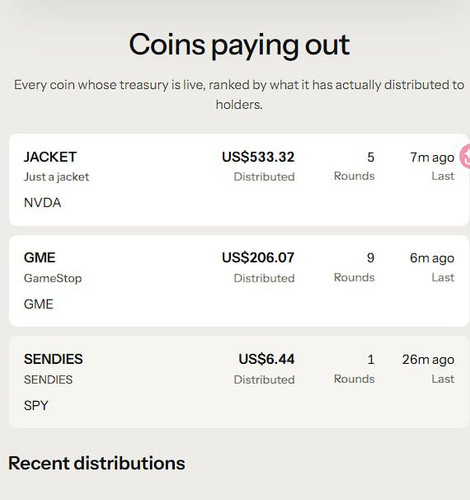Image resolution: width=470 pixels, height=500 pixels.
Task: Click the US$206.07 distributed amount
Action: click(258, 258)
